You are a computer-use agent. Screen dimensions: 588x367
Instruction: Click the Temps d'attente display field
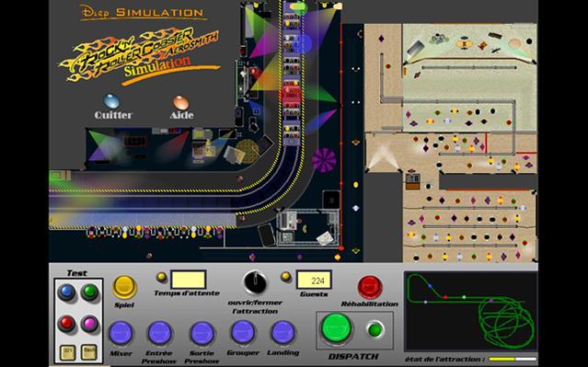click(189, 280)
